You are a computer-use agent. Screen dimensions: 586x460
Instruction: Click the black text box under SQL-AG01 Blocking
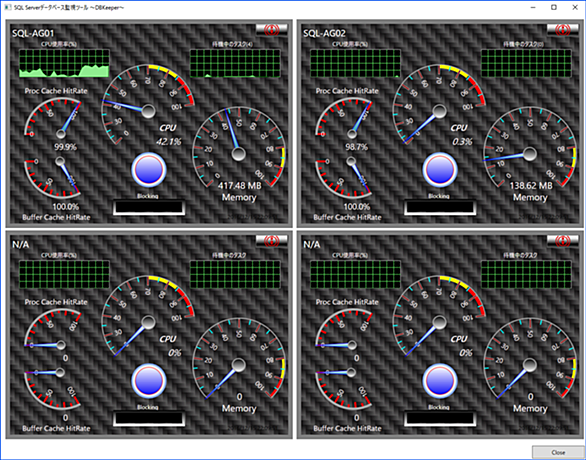click(x=149, y=207)
